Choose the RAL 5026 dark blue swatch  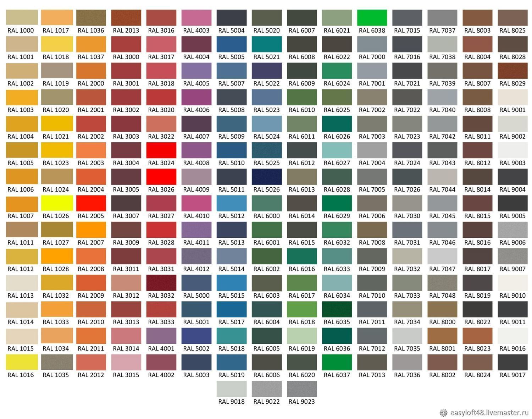(267, 177)
